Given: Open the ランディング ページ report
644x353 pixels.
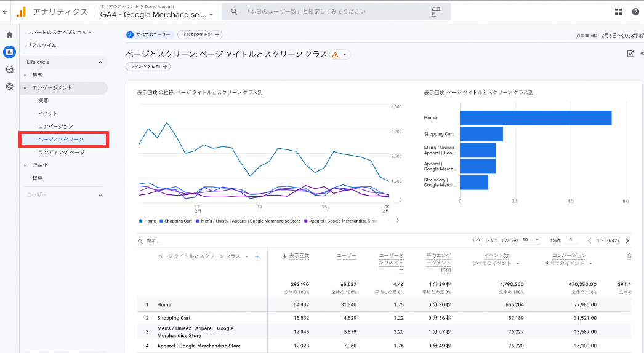Looking at the screenshot, I should (x=61, y=153).
